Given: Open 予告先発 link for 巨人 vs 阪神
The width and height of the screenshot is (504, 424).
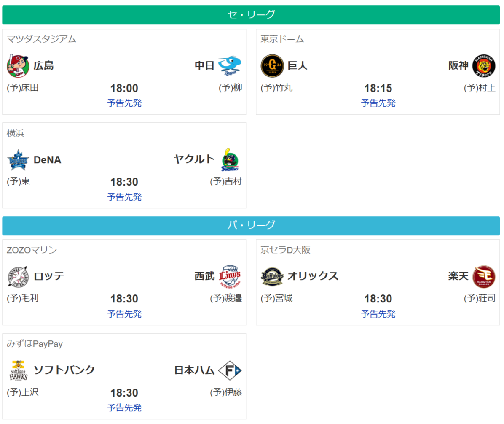Looking at the screenshot, I should click(x=378, y=103).
